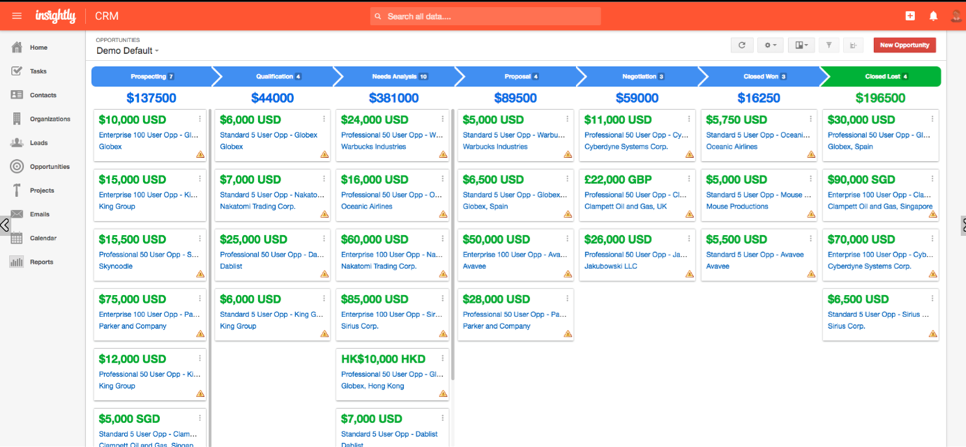The image size is (966, 447).
Task: Open the user profile avatar
Action: [955, 17]
